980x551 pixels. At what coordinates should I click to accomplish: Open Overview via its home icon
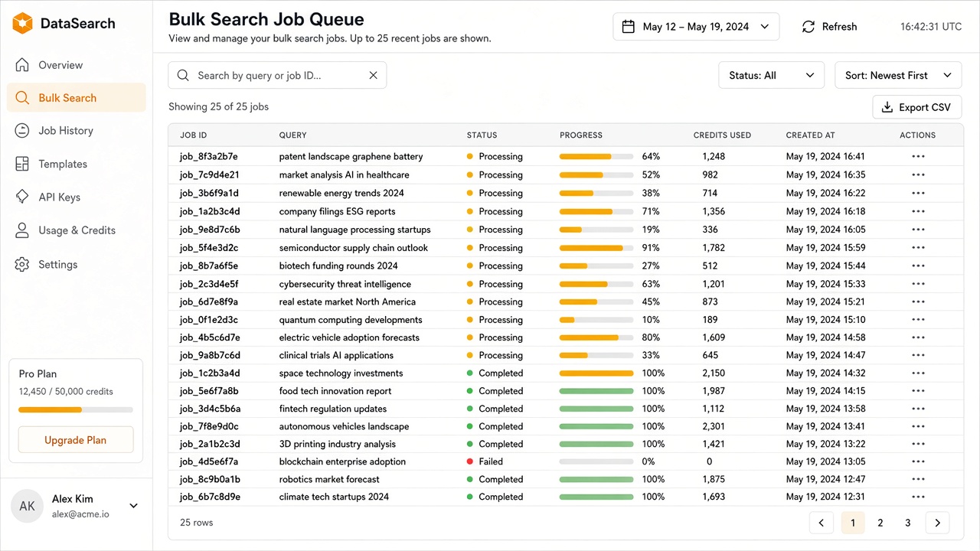coord(22,65)
